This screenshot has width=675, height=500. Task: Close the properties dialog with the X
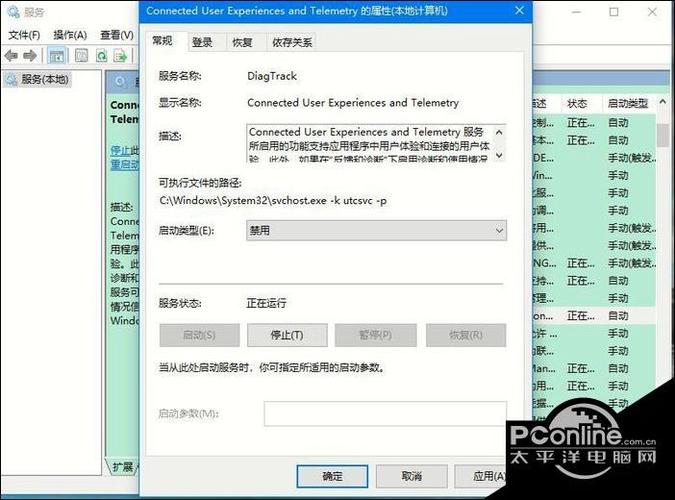tap(520, 10)
